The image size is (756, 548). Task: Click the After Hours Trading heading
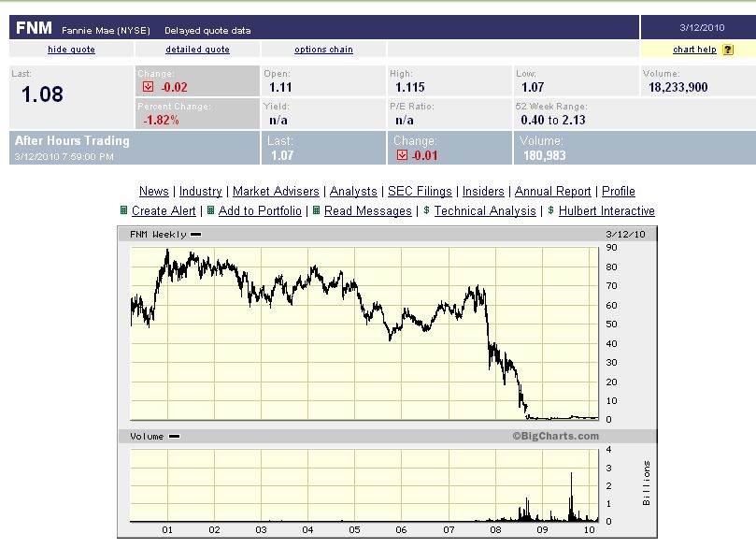[72, 140]
